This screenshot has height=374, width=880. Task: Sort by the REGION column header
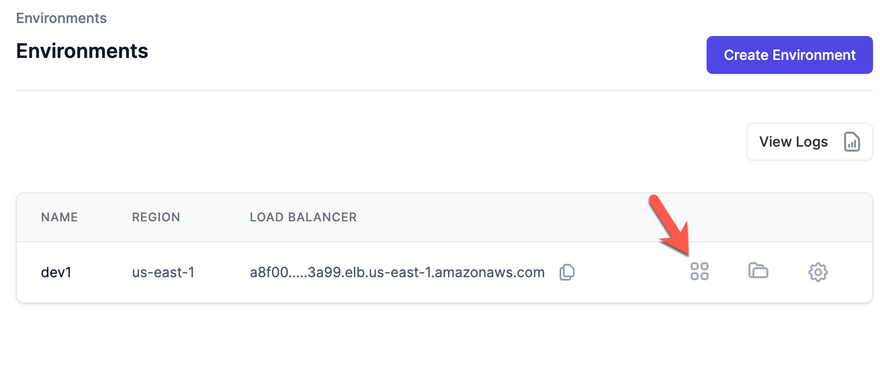tap(156, 217)
